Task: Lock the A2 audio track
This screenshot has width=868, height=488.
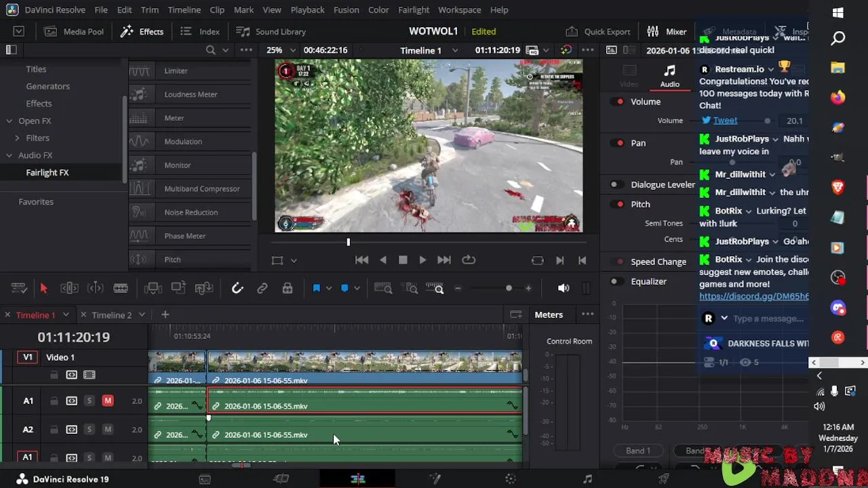Action: click(x=54, y=429)
